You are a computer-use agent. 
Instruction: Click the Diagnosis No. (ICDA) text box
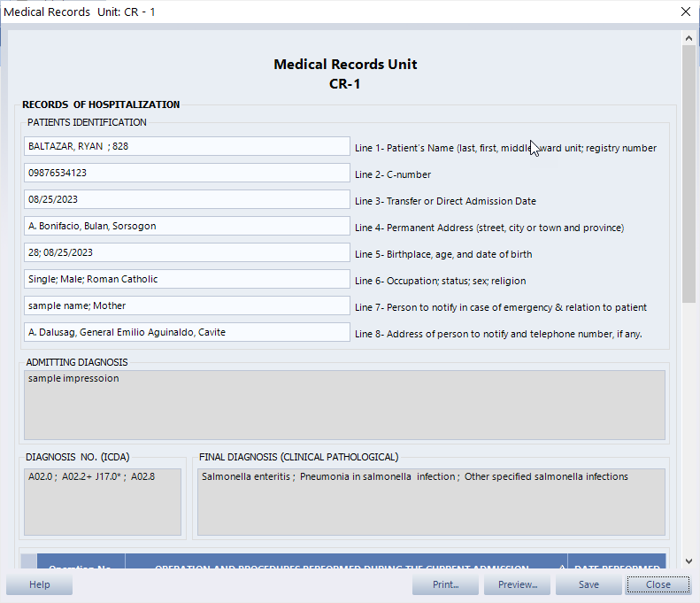click(x=103, y=502)
